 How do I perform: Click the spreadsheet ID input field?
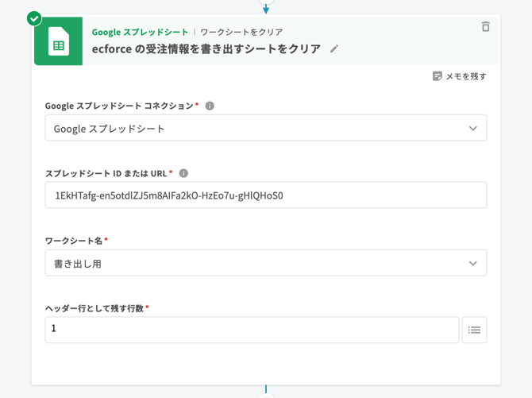tap(265, 195)
